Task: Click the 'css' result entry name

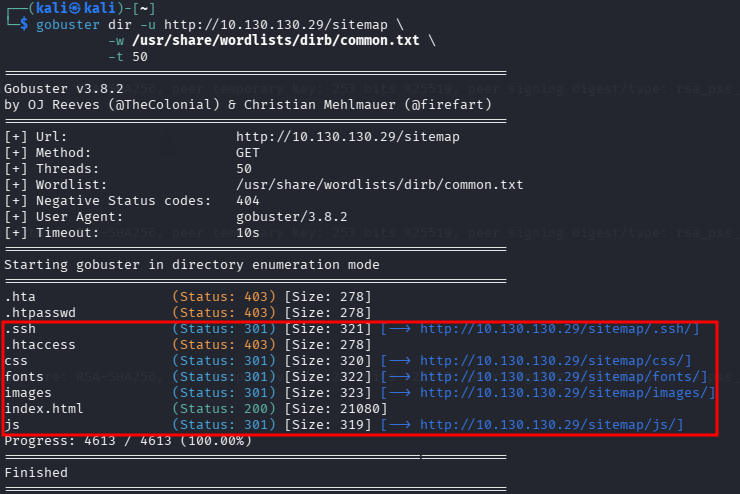Action: (16, 361)
